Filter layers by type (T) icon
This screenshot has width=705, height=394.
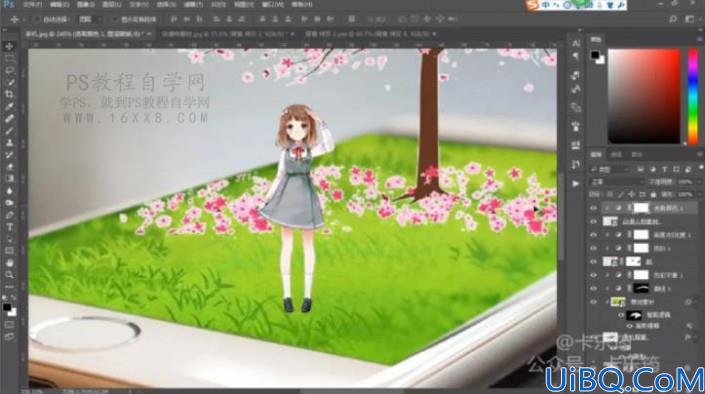pos(664,170)
